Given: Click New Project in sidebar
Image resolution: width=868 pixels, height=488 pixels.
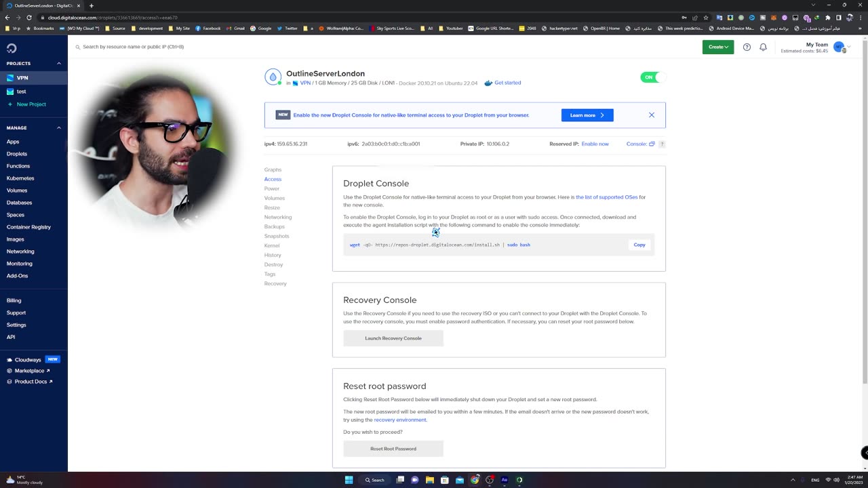Looking at the screenshot, I should (x=31, y=104).
